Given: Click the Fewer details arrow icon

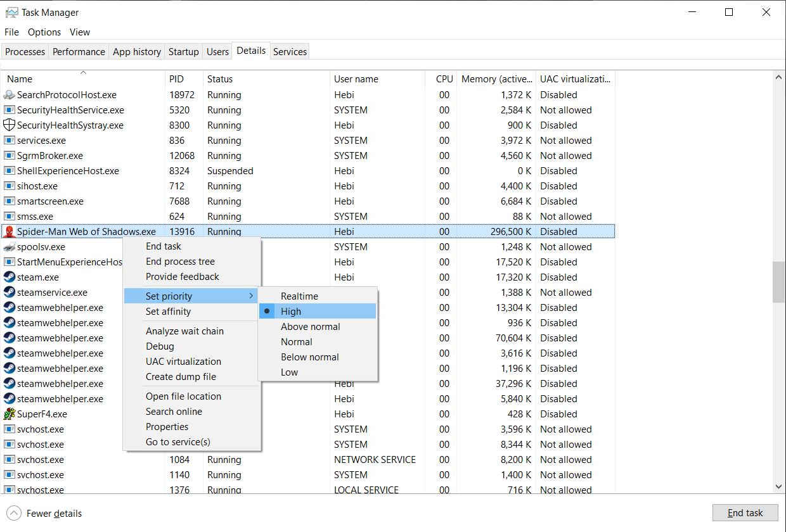Looking at the screenshot, I should click(13, 513).
